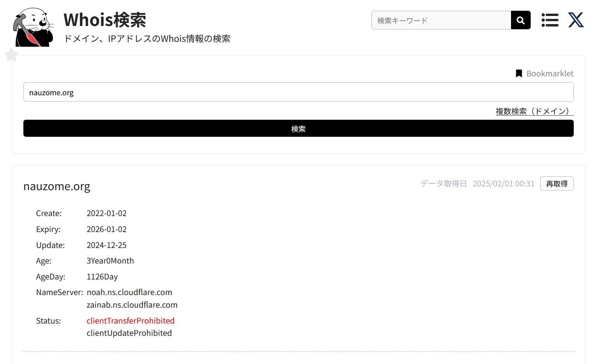Click the red clientTransferProhibited status

pyautogui.click(x=130, y=321)
